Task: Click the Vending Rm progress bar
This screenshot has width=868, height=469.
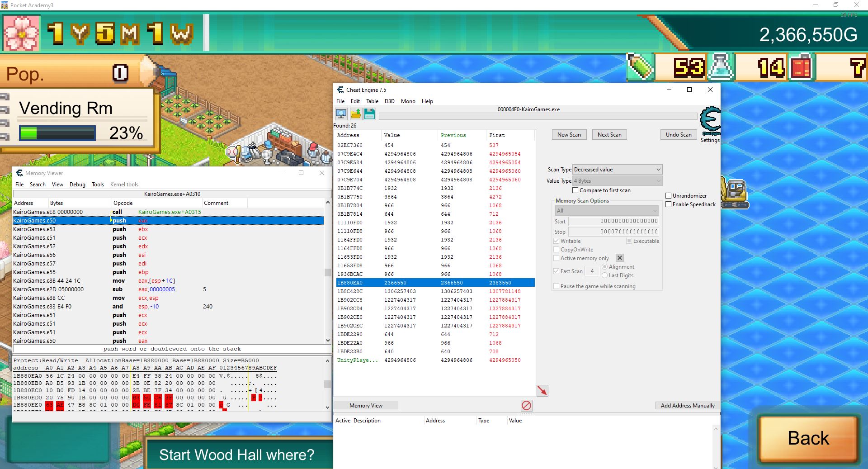Action: [57, 133]
